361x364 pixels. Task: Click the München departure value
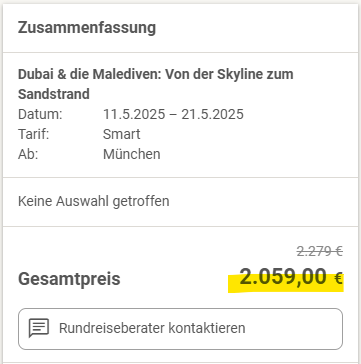coord(132,154)
